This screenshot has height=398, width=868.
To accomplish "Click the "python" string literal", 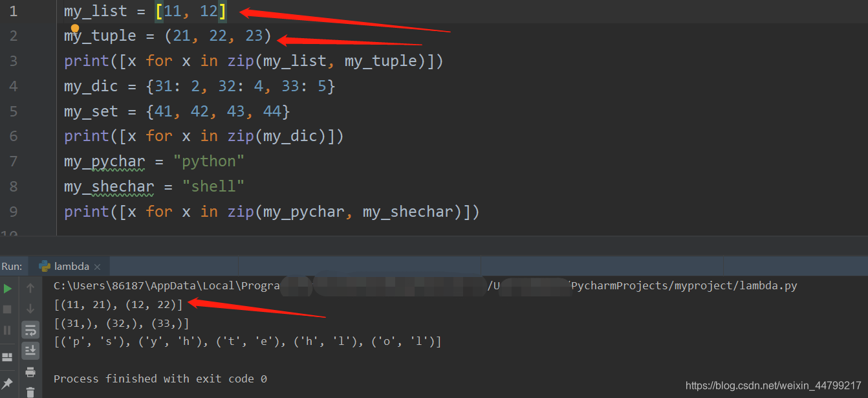I will [209, 161].
